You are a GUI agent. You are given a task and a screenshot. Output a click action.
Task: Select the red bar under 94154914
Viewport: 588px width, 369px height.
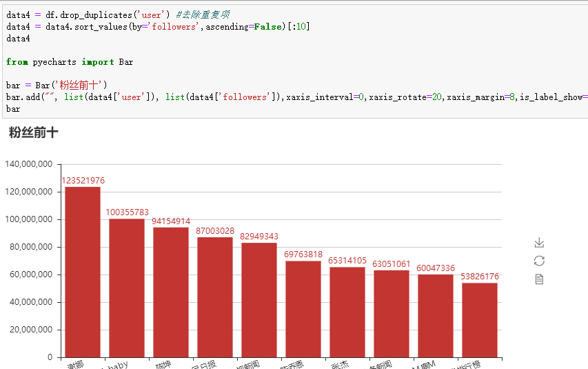coord(171,292)
